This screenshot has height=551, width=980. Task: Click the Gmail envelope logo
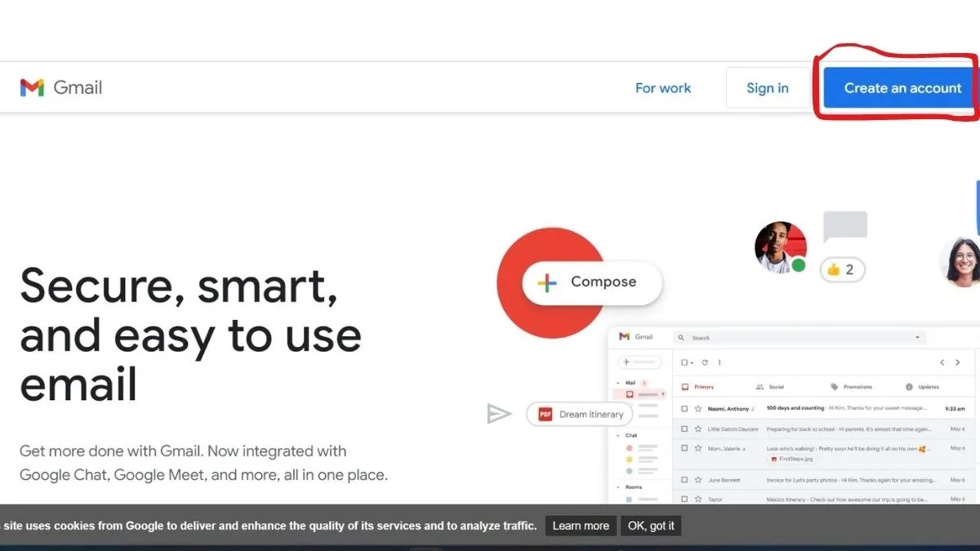point(32,88)
